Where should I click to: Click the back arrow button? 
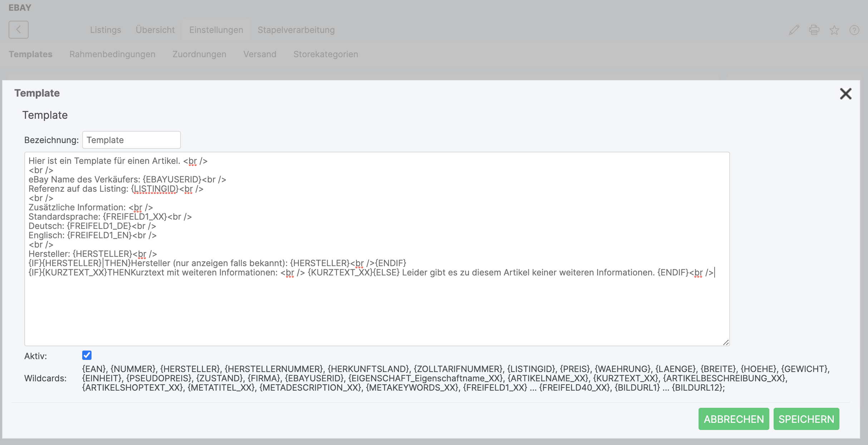click(19, 30)
